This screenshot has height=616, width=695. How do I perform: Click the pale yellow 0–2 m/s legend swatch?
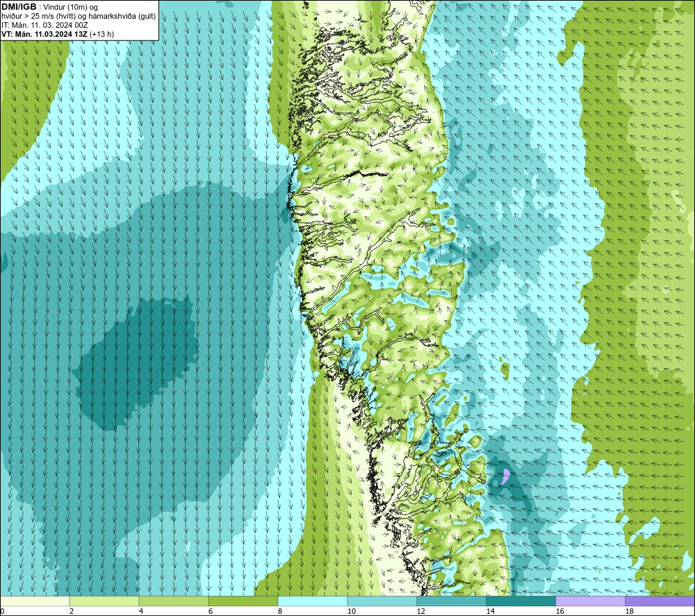click(35, 601)
